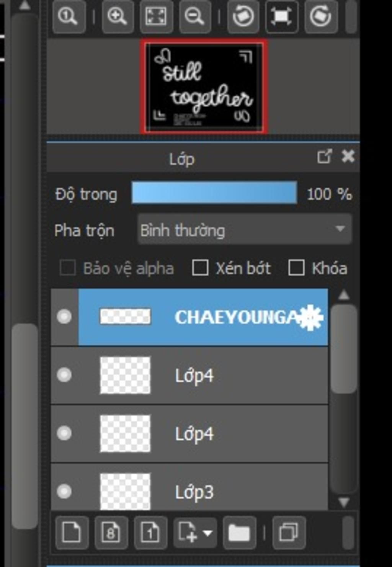
Task: Click the zoom to 100% magnifier icon
Action: point(69,16)
